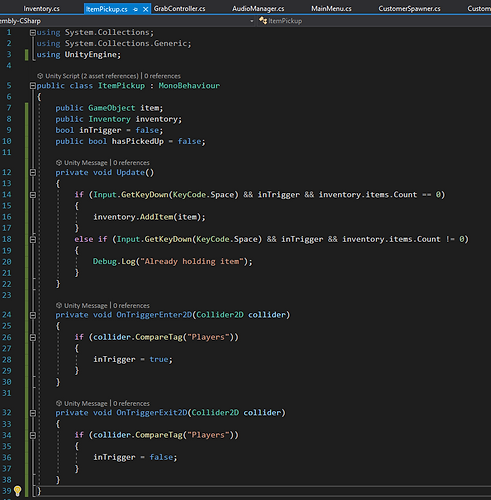
Task: Collapse the using directives block
Action: [x=33, y=33]
